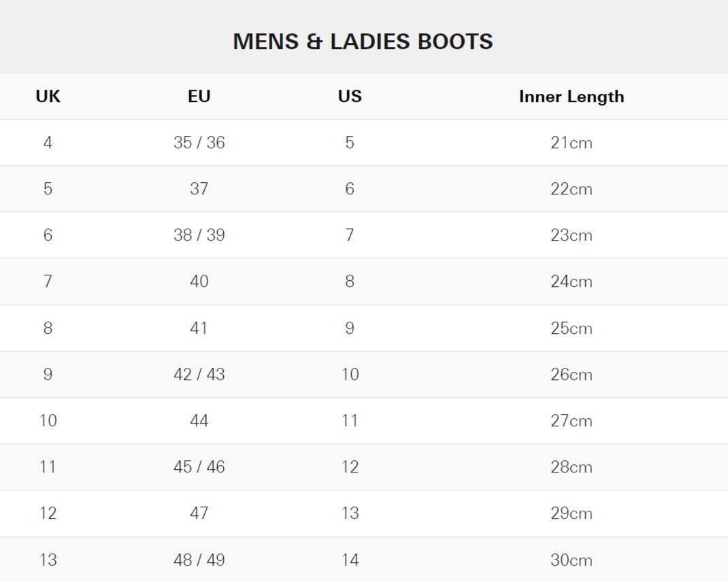
Task: Click the 23cm inner length cell
Action: click(571, 235)
